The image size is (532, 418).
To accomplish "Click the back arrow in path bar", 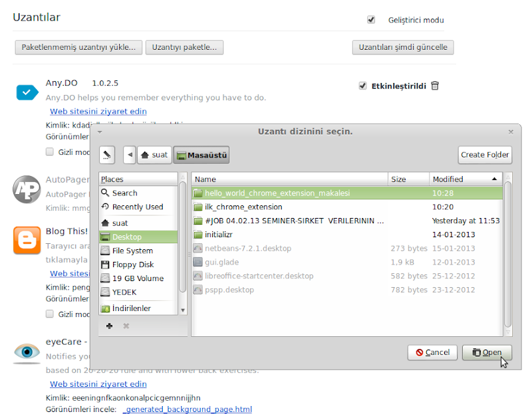I will [x=130, y=155].
